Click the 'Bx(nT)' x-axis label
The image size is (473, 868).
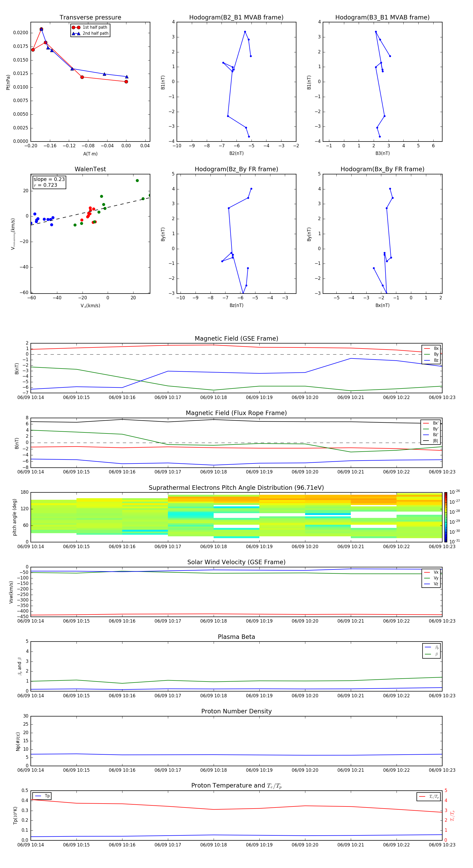[382, 305]
